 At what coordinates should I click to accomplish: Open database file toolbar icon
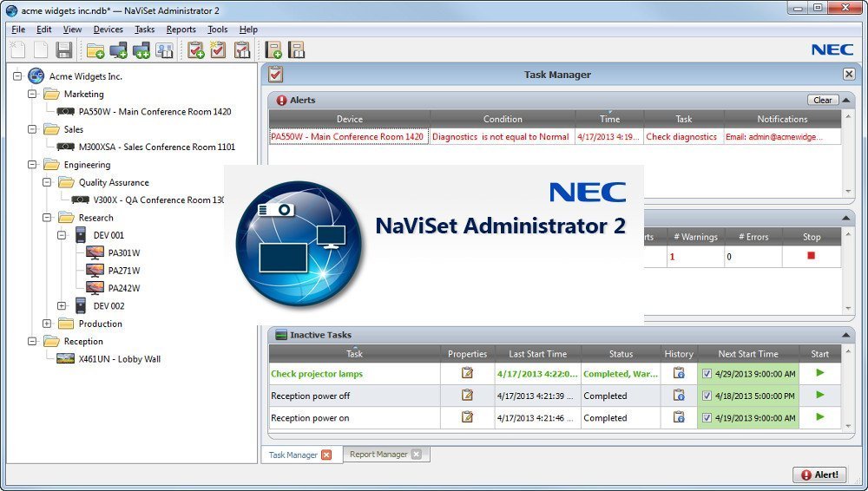click(x=41, y=49)
